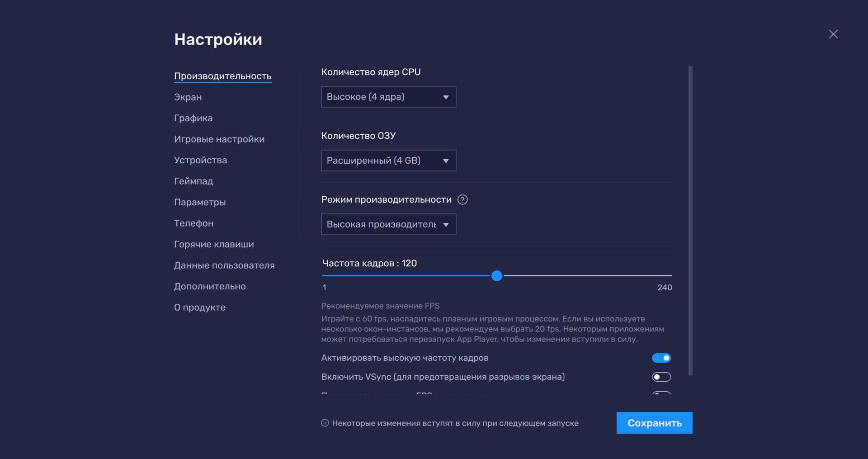This screenshot has height=459, width=868.
Task: Switch to the Экран section
Action: pyautogui.click(x=188, y=97)
